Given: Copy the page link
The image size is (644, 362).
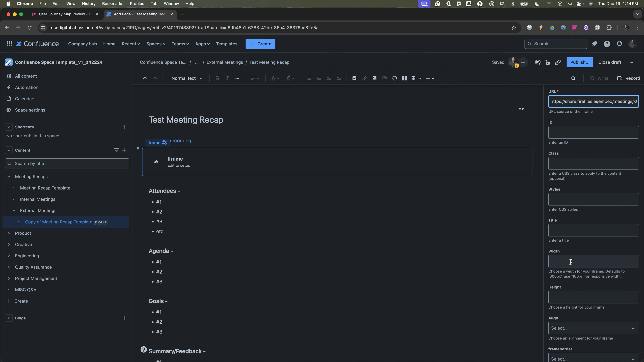Looking at the screenshot, I should 558,62.
